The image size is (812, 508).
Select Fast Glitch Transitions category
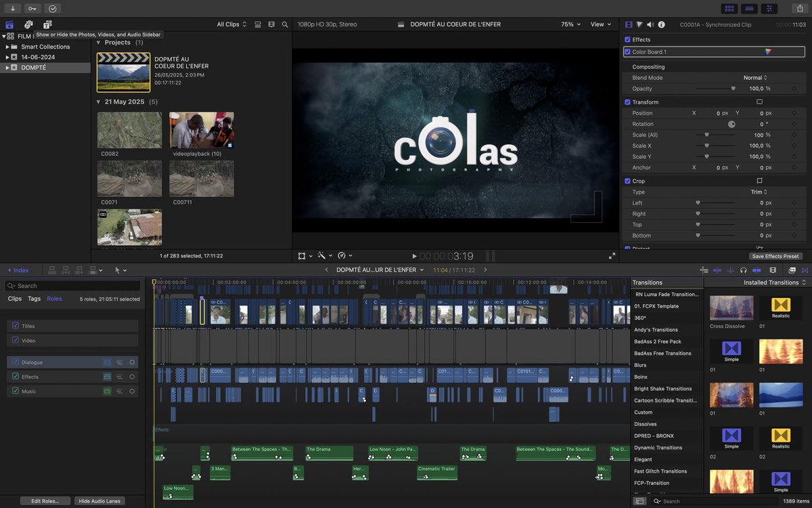tap(660, 471)
